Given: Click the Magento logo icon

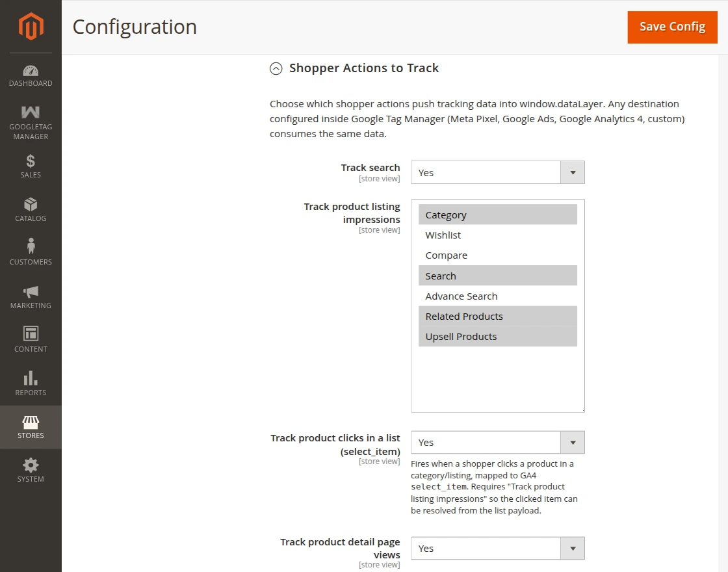Looking at the screenshot, I should (x=31, y=27).
